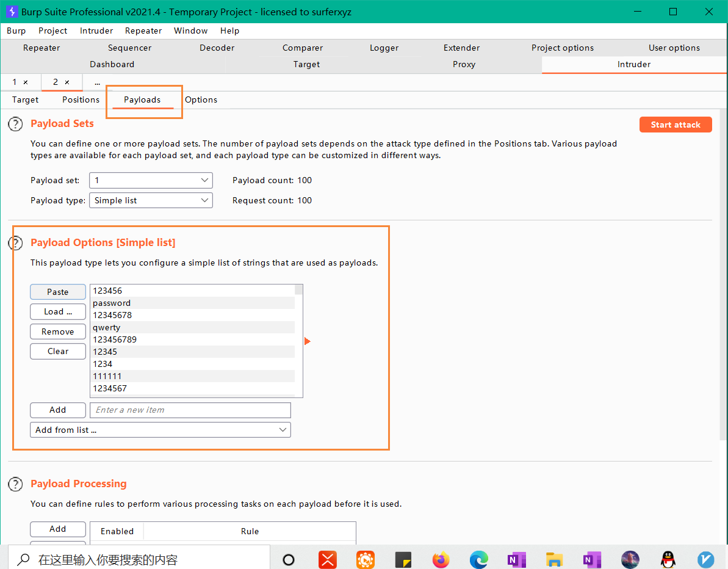This screenshot has width=728, height=569.
Task: Open the Payload set dropdown
Action: tap(151, 180)
